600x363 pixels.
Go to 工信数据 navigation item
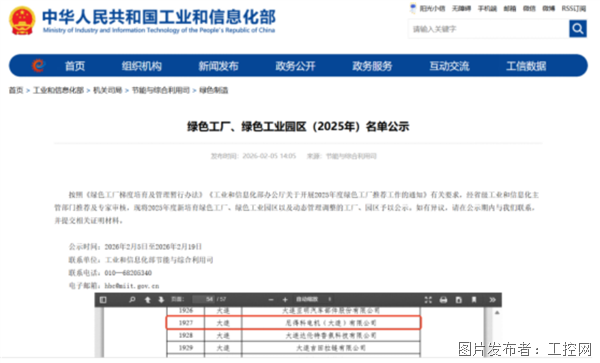click(x=526, y=66)
